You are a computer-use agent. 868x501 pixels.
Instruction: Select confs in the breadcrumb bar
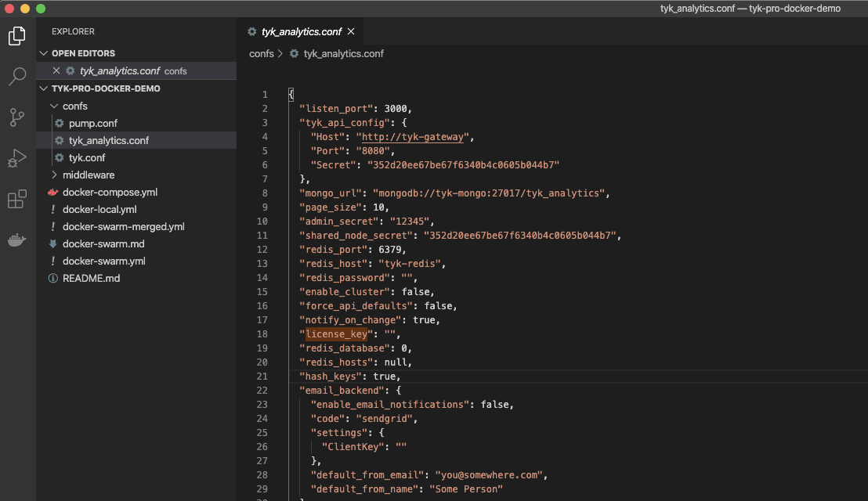point(261,53)
